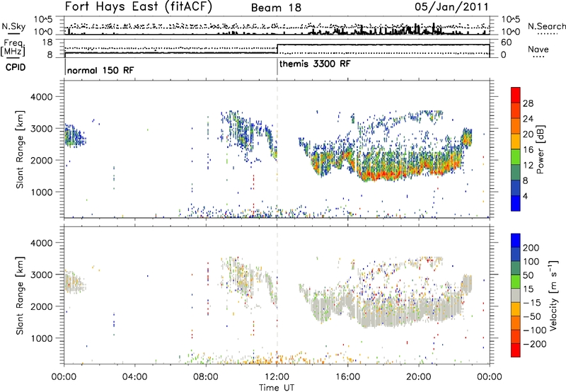This screenshot has width=566, height=392.
Task: Select the 'CPID' row label
Action: click(x=16, y=67)
